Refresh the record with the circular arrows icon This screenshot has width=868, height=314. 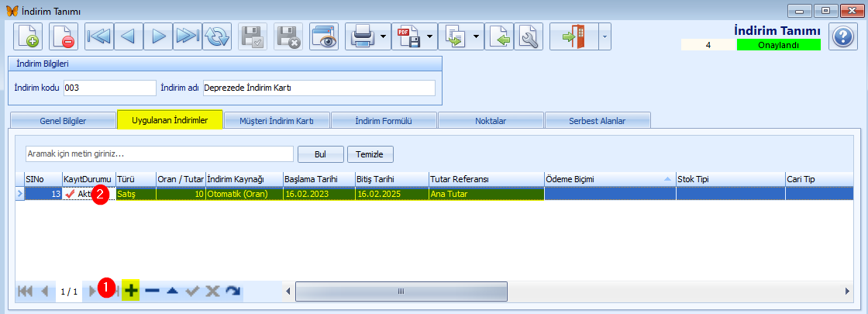[x=216, y=37]
